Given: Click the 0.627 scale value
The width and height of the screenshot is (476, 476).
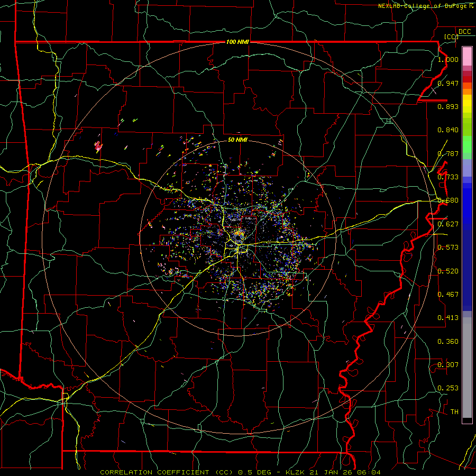Looking at the screenshot, I should [x=448, y=224].
